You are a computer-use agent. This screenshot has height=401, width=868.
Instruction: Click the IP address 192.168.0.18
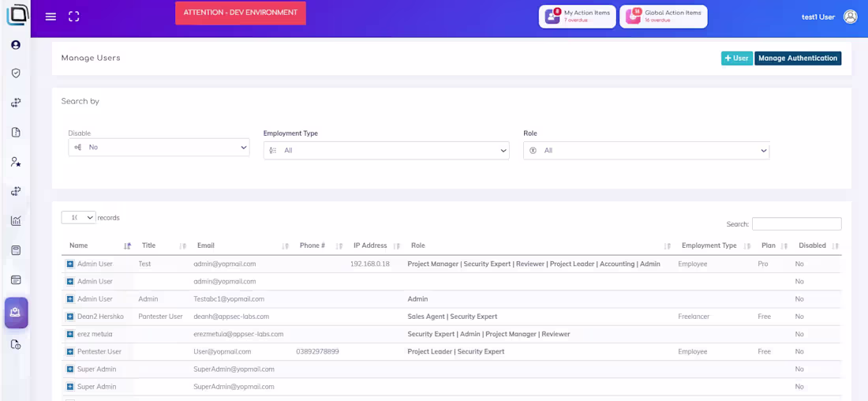[x=370, y=264]
